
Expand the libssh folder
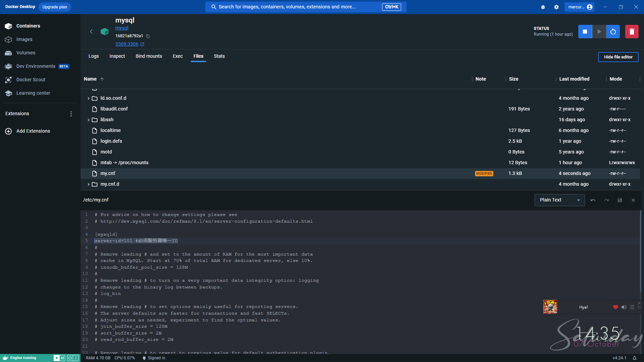point(89,120)
